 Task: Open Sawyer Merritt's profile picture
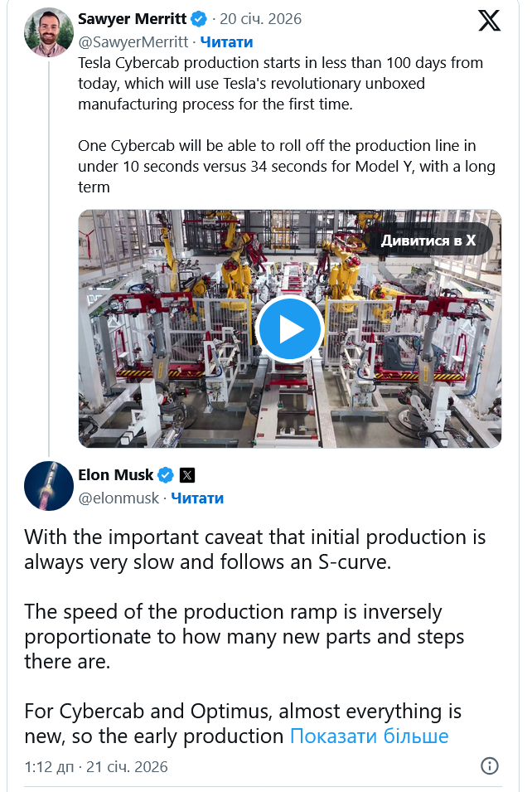tap(49, 32)
